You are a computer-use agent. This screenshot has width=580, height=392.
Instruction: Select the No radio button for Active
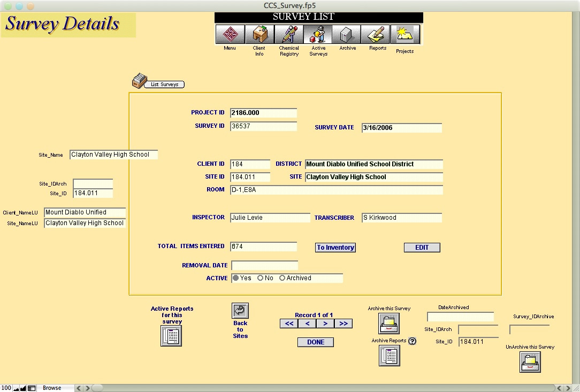coord(261,278)
